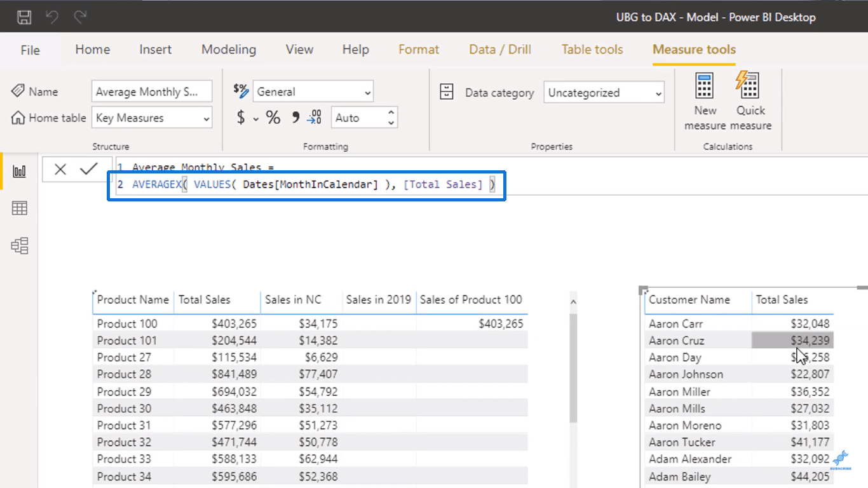This screenshot has width=868, height=488.
Task: Expand the currency symbol dropdown arrow
Action: point(255,119)
